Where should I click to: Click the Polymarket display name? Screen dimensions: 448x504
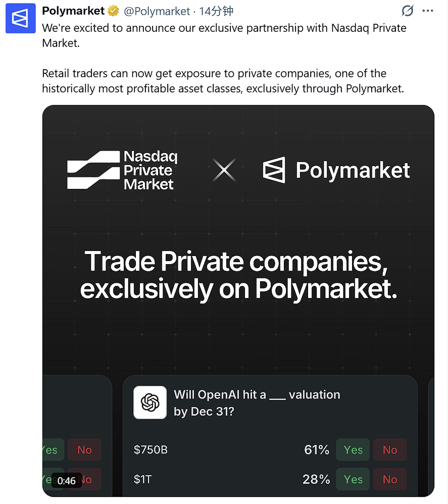tap(73, 11)
